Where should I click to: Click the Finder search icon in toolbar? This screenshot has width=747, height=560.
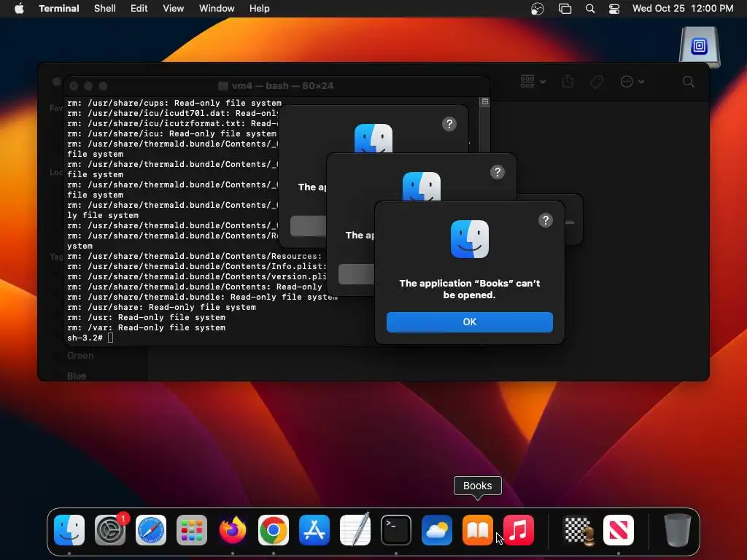point(689,82)
